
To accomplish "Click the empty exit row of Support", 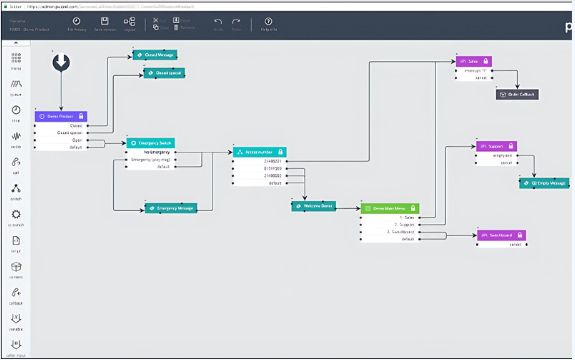I will [x=497, y=155].
